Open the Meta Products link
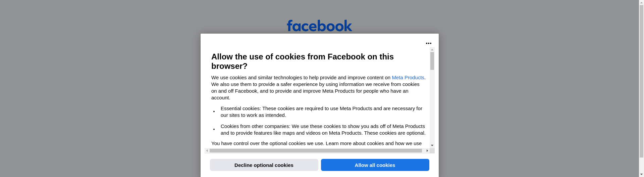 (408, 78)
